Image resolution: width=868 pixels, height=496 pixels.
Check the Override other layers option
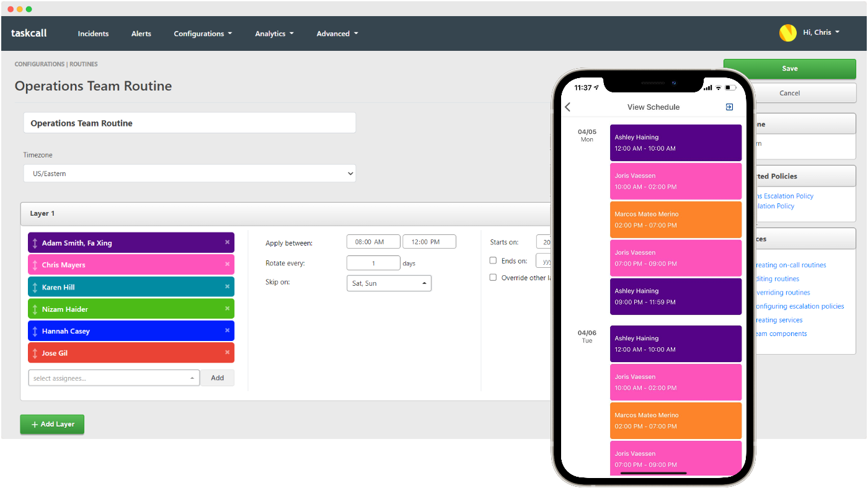(x=493, y=277)
